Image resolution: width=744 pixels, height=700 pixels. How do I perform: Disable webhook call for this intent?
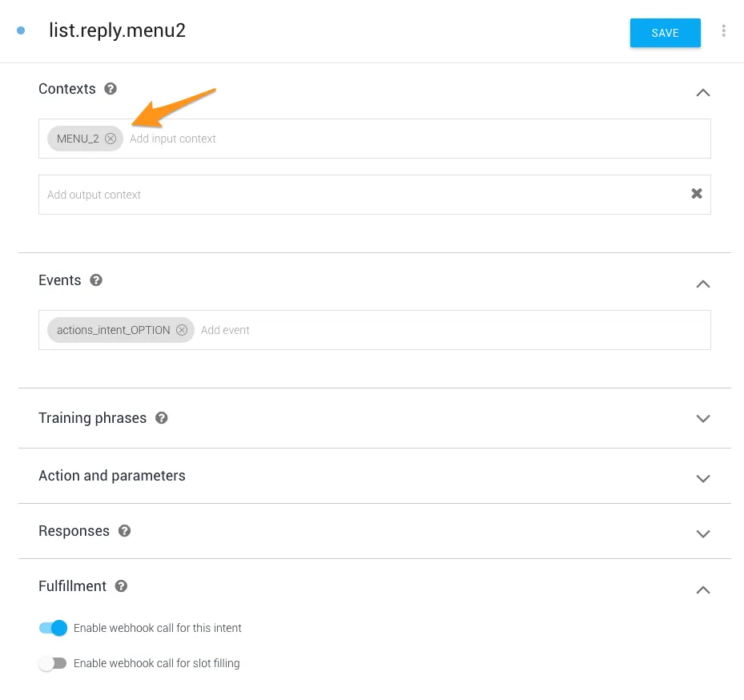coord(54,628)
